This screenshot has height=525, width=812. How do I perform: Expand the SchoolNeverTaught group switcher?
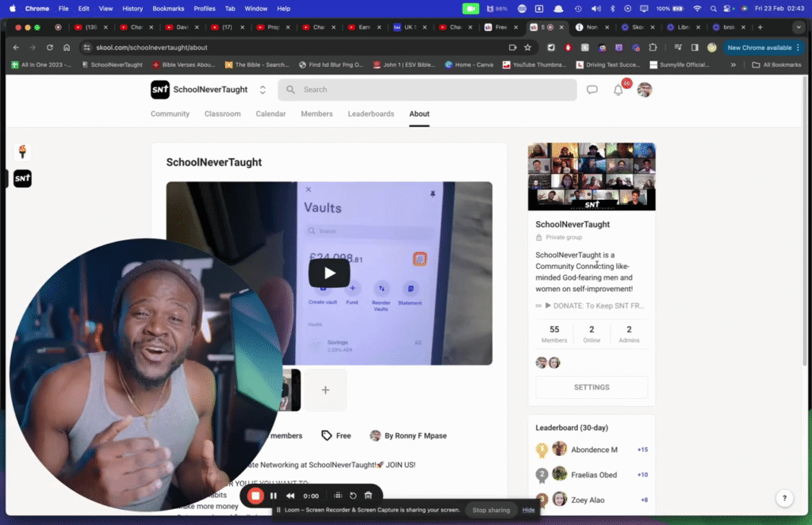pyautogui.click(x=262, y=90)
